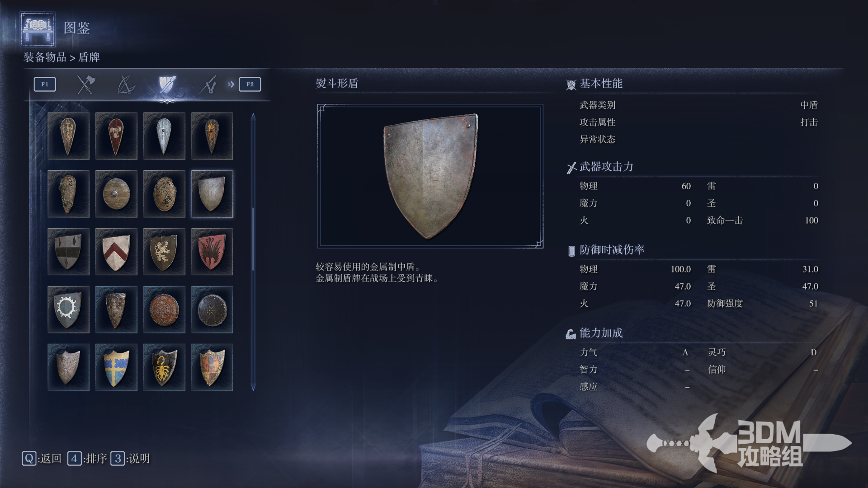The width and height of the screenshot is (868, 488).
Task: Choose the yellow scorpion emblem shield
Action: coord(164,367)
